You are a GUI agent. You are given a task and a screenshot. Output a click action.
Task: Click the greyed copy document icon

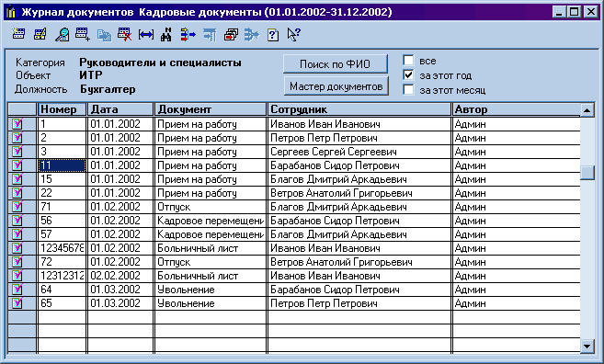coord(104,35)
